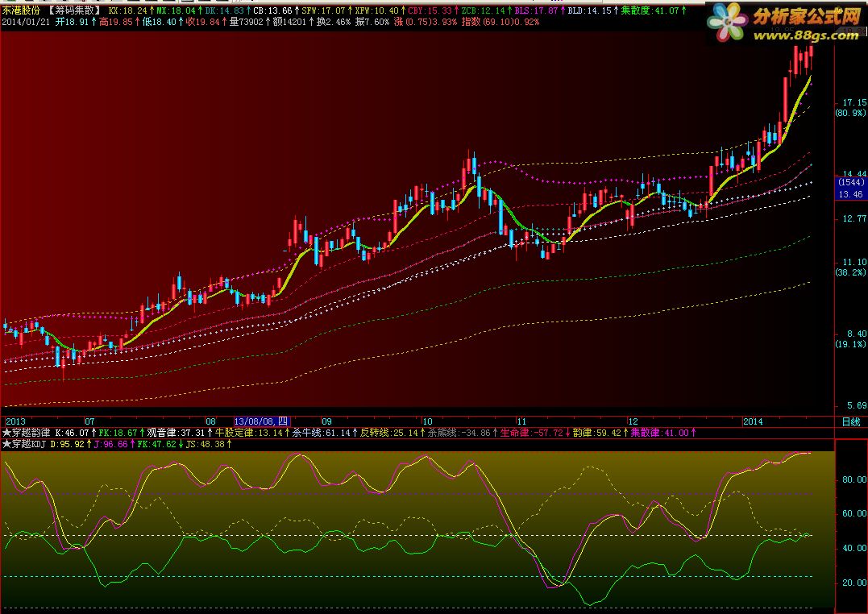The image size is (868, 614).
Task: Click the change 涨(0.75)3.93%
Action: (x=426, y=22)
